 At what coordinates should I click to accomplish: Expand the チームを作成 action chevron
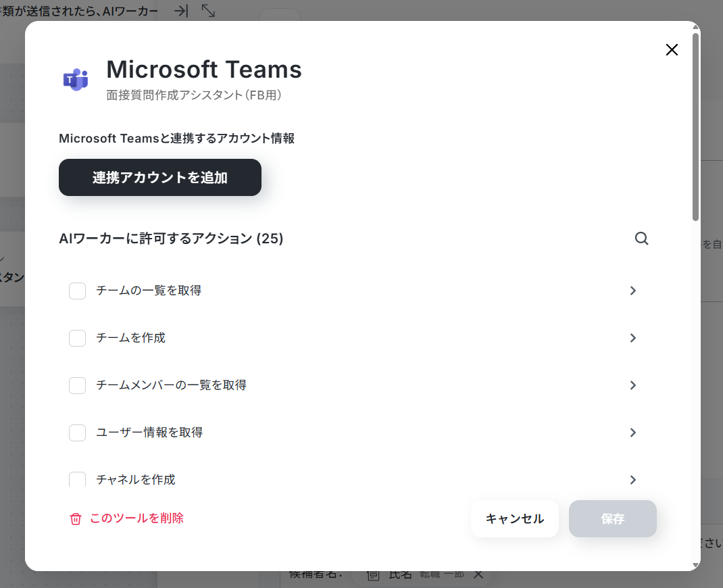633,338
